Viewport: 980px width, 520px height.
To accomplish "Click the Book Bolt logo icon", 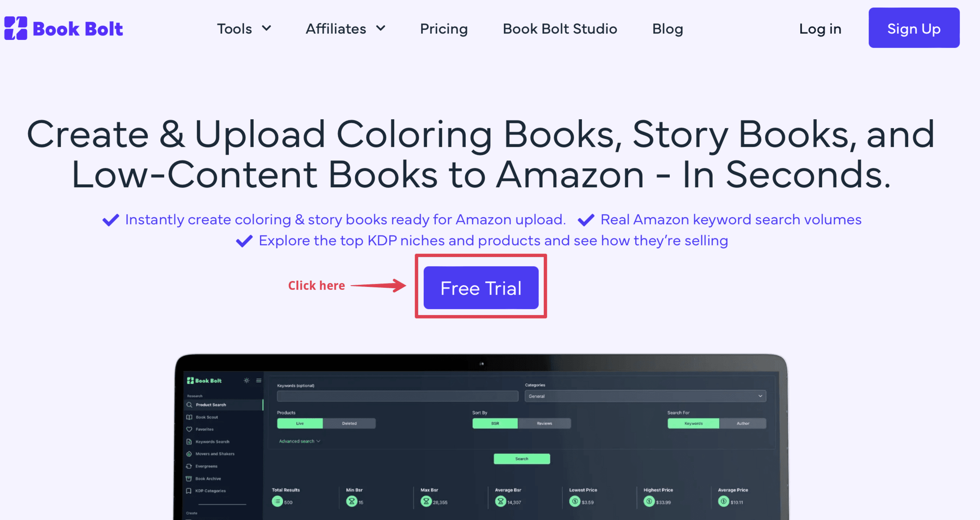I will pos(16,28).
